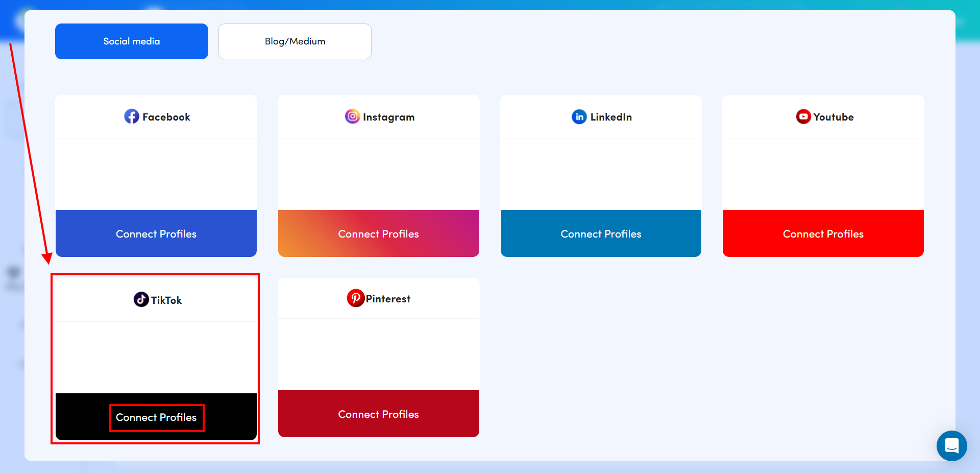The width and height of the screenshot is (980, 474).
Task: Select the Instagram card title text
Action: pyautogui.click(x=388, y=117)
